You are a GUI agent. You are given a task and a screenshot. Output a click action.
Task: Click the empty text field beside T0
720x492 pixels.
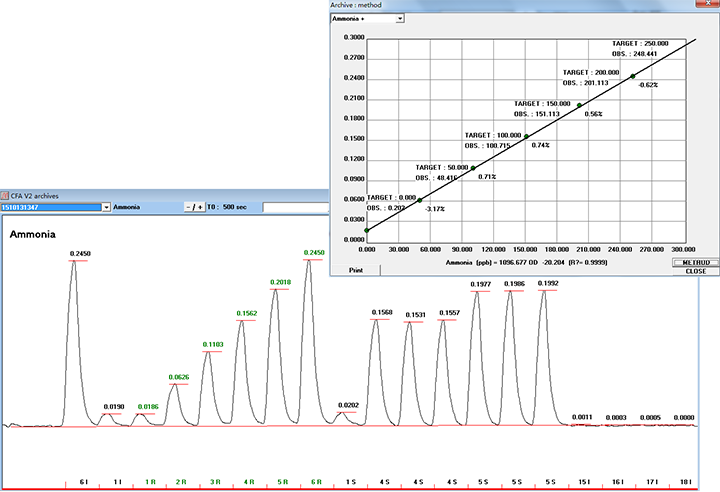tap(295, 207)
